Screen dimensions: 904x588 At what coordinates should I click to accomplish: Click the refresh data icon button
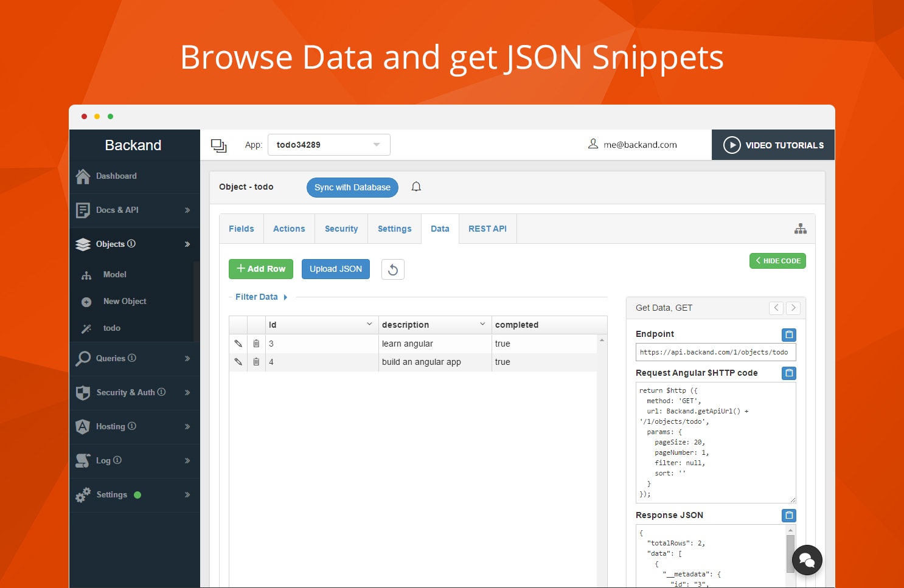point(393,269)
